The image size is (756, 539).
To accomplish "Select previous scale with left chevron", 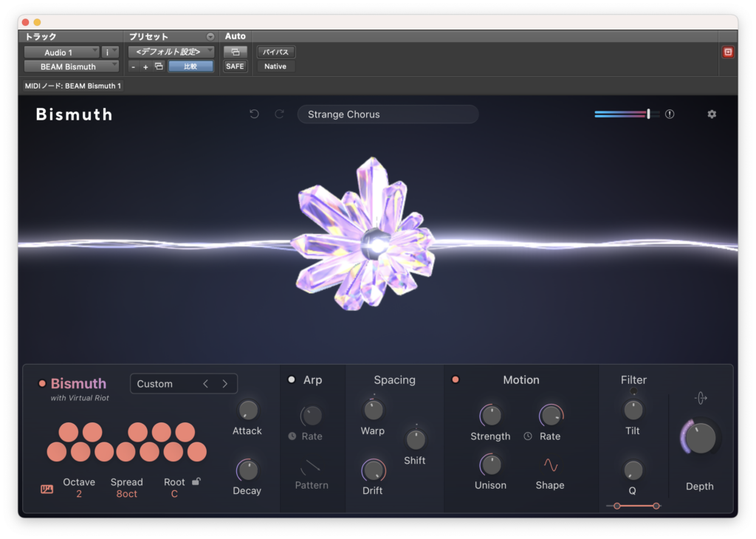I will pyautogui.click(x=206, y=384).
